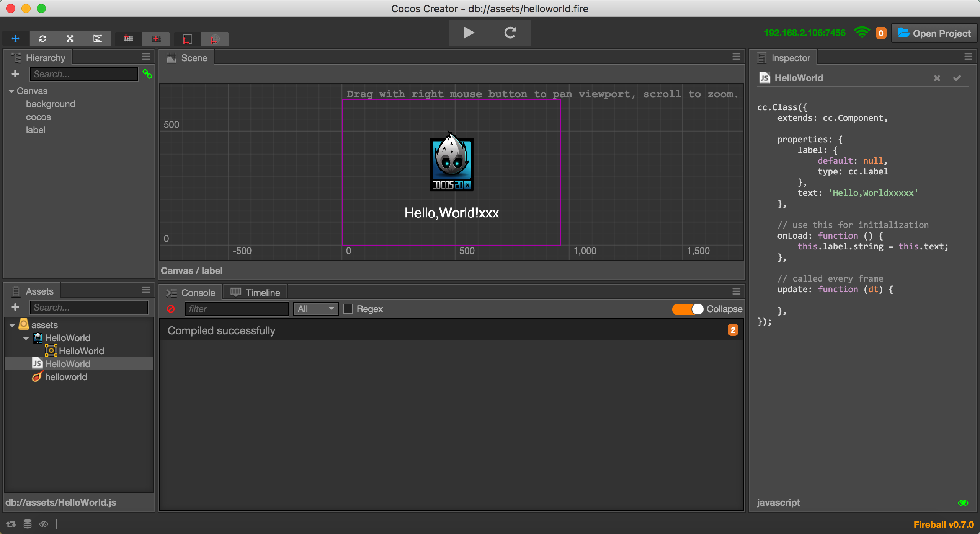The width and height of the screenshot is (980, 534).
Task: Select the rotate transform tool
Action: 42,39
